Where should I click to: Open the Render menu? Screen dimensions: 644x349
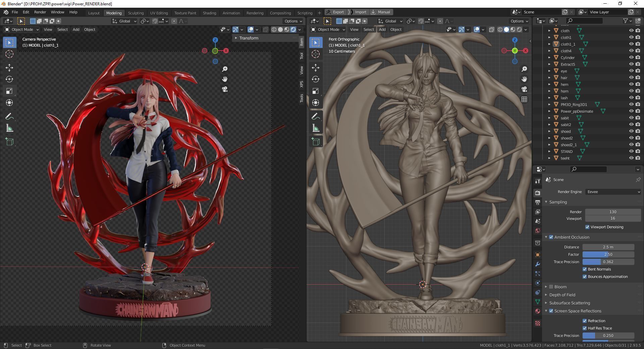pyautogui.click(x=40, y=12)
